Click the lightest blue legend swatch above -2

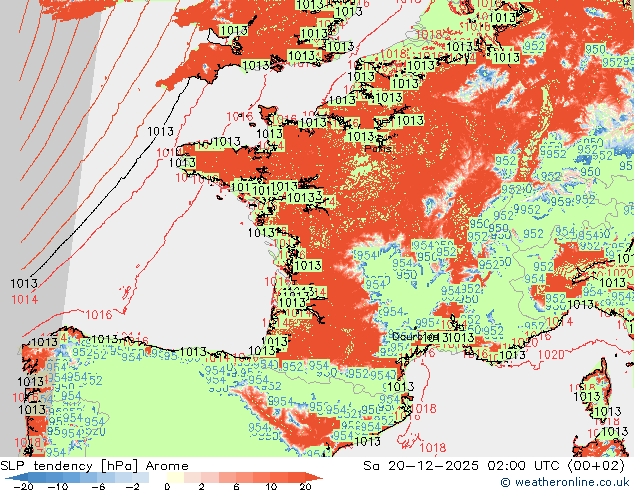140,477
